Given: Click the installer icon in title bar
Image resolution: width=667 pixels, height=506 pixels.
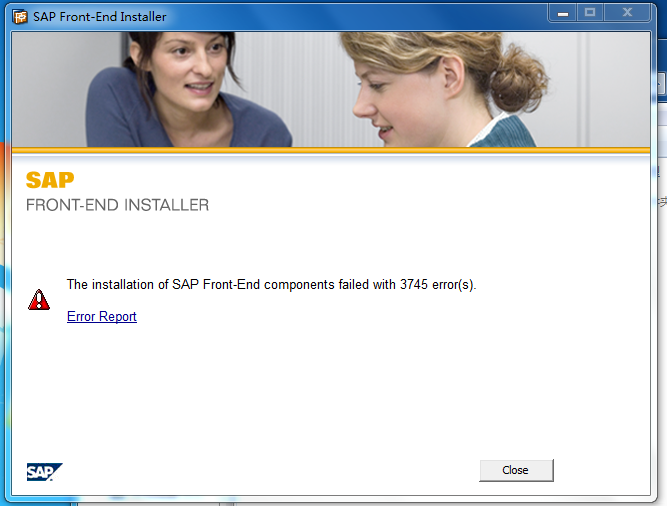Looking at the screenshot, I should [x=20, y=17].
